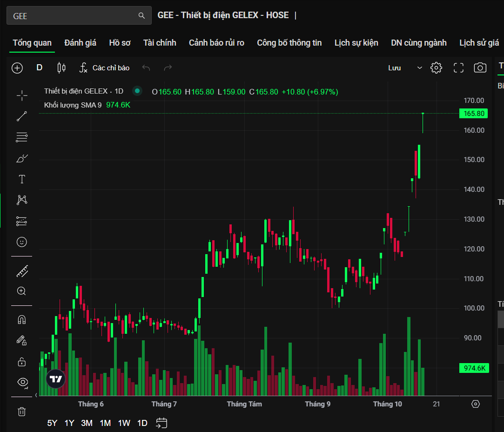
Task: Switch to the Tài chính tab
Action: [x=160, y=43]
